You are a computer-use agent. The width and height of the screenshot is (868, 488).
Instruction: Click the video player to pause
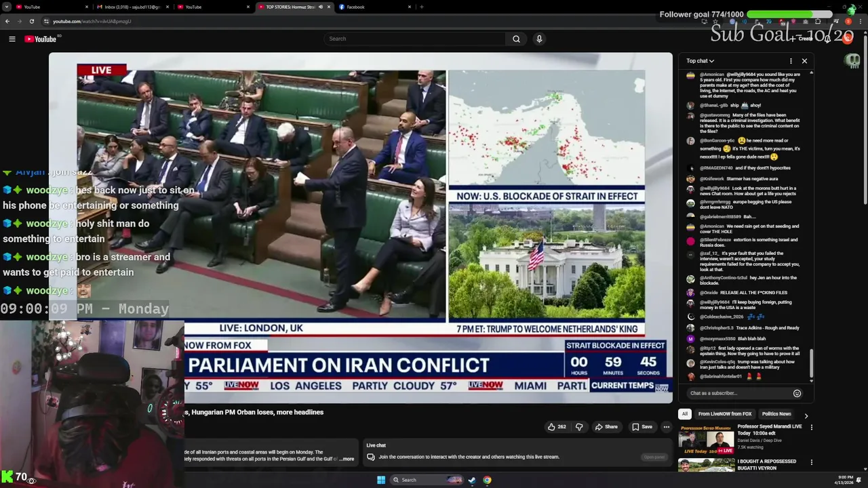point(360,228)
